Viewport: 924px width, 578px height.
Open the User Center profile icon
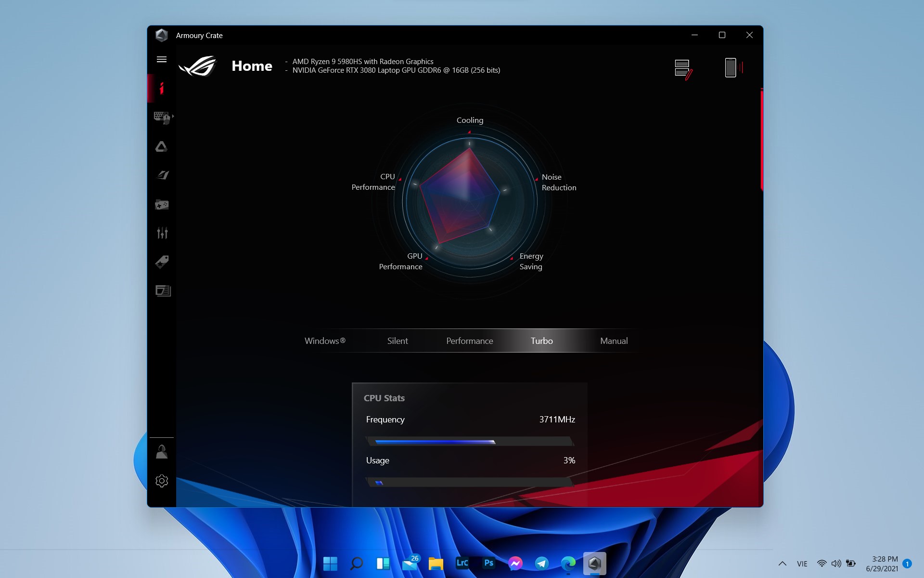click(x=162, y=451)
